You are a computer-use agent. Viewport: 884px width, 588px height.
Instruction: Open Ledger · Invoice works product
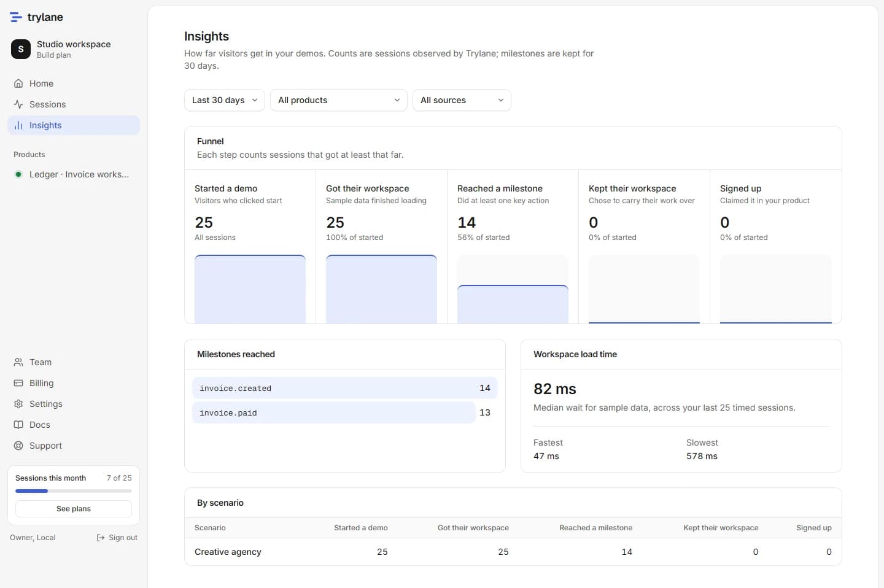[x=74, y=174]
